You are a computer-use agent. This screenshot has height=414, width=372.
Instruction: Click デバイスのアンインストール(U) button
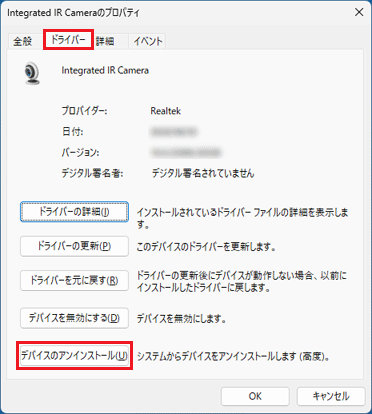pos(74,356)
